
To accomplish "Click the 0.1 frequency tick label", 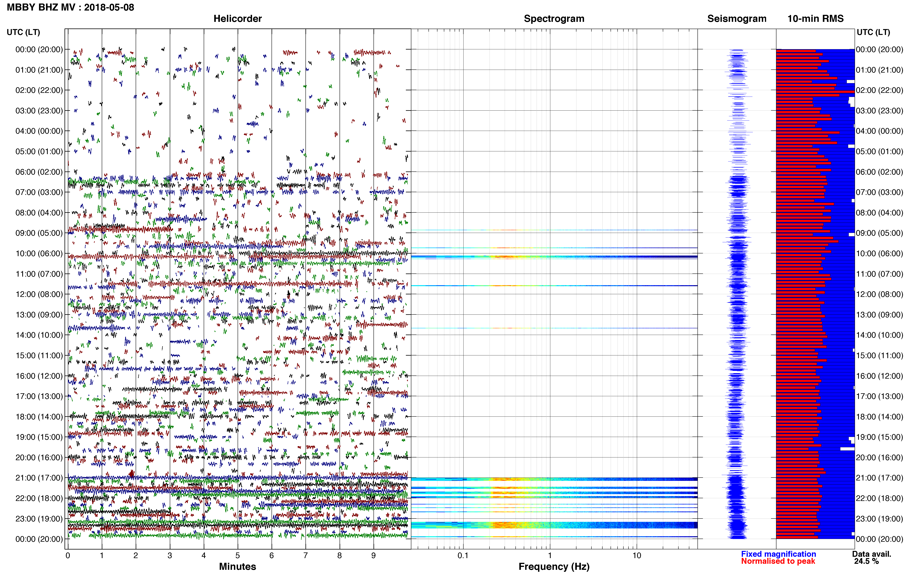I will tap(463, 556).
